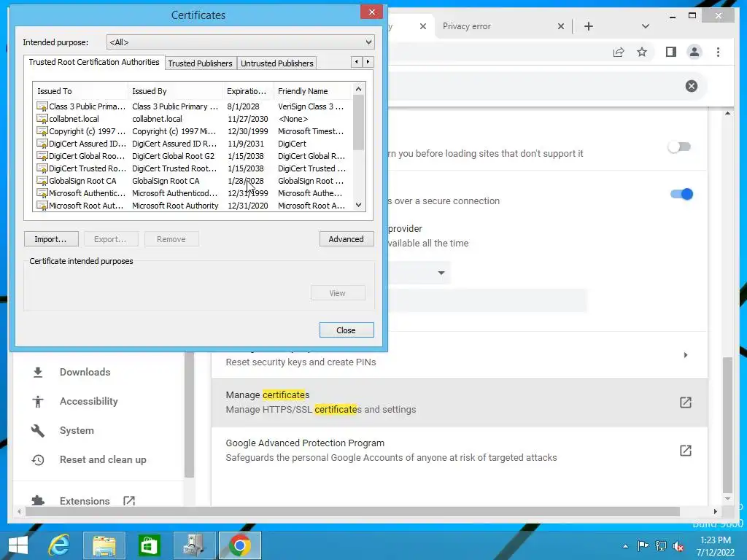Image resolution: width=747 pixels, height=560 pixels.
Task: Show hidden tray icons arrow
Action: pyautogui.click(x=625, y=546)
